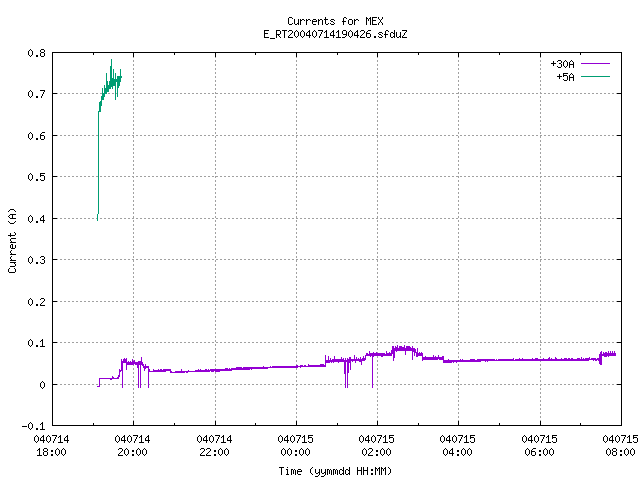
Task: Click y-axis tick value 0.8
Action: pos(36,53)
